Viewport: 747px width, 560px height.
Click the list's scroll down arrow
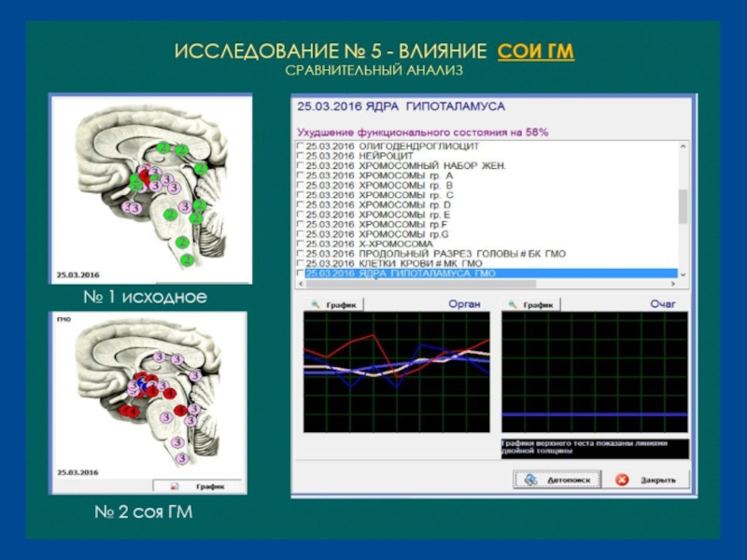coord(683,273)
